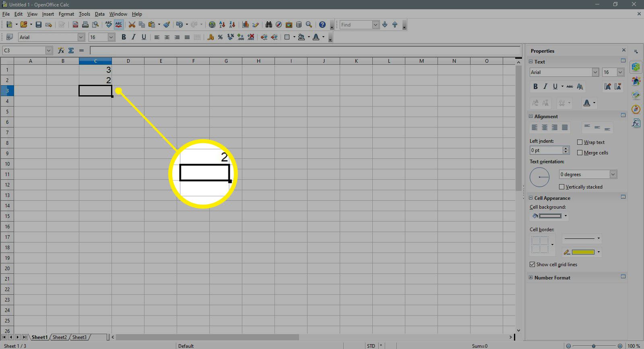The height and width of the screenshot is (349, 644).
Task: Click the Print file icon
Action: pos(85,25)
